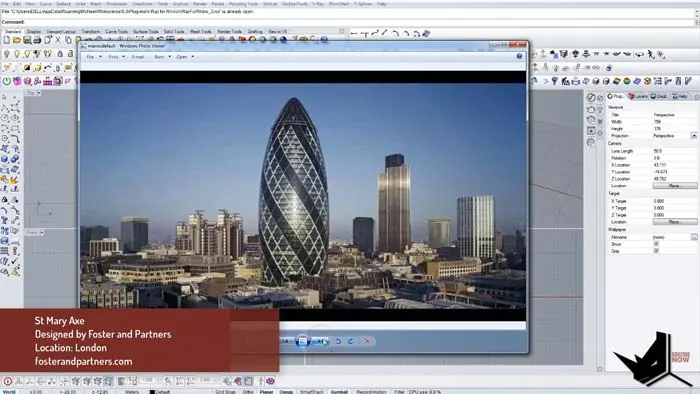The image size is (700, 394).
Task: Toggle SmartTrack in status bar
Action: tap(312, 392)
